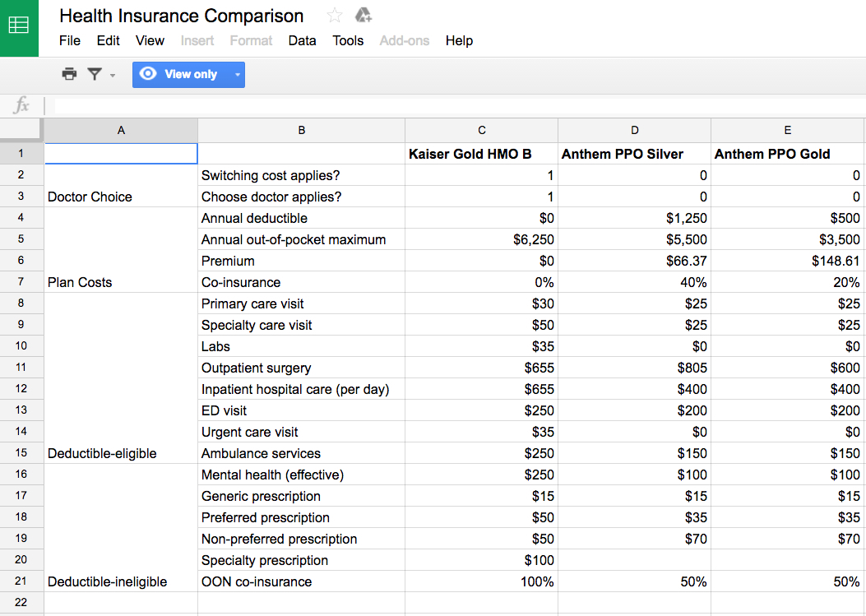866x616 pixels.
Task: Open the Help menu
Action: 459,40
